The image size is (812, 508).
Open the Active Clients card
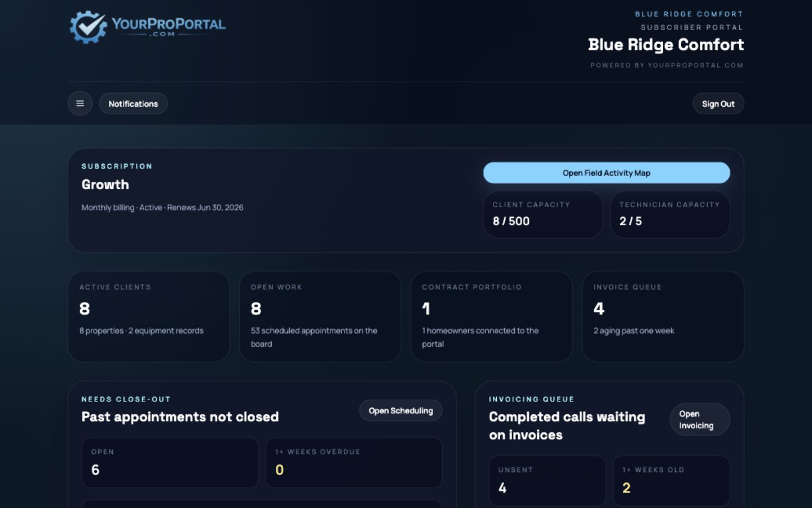tap(149, 316)
